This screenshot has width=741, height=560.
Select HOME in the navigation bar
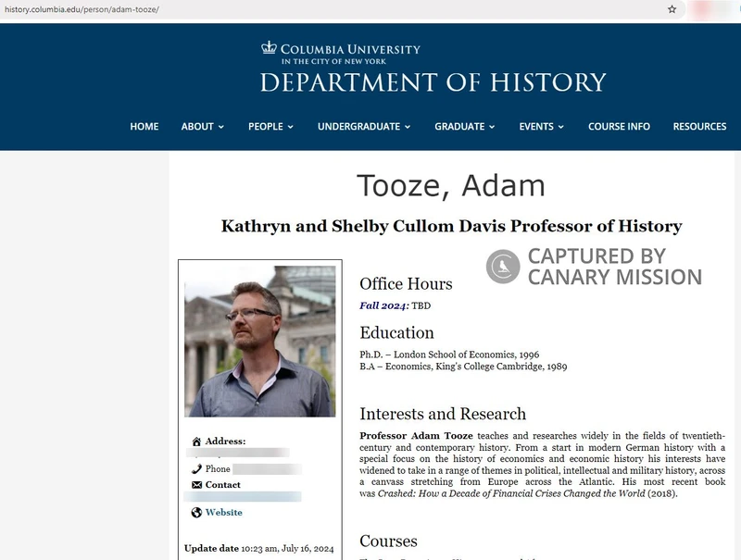coord(144,126)
